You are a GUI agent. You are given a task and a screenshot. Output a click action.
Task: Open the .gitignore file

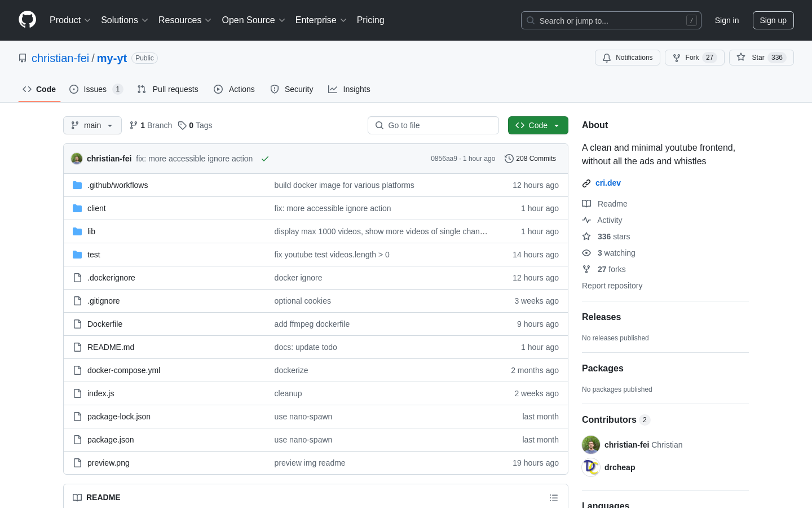coord(104,301)
